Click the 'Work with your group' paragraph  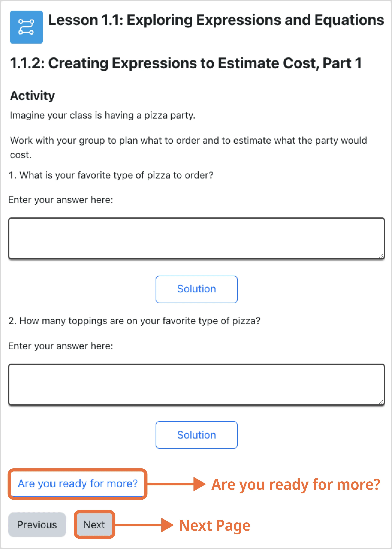pos(189,147)
